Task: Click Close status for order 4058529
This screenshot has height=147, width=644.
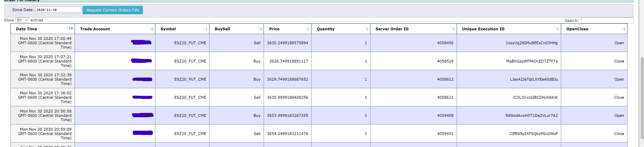Action: [x=619, y=61]
